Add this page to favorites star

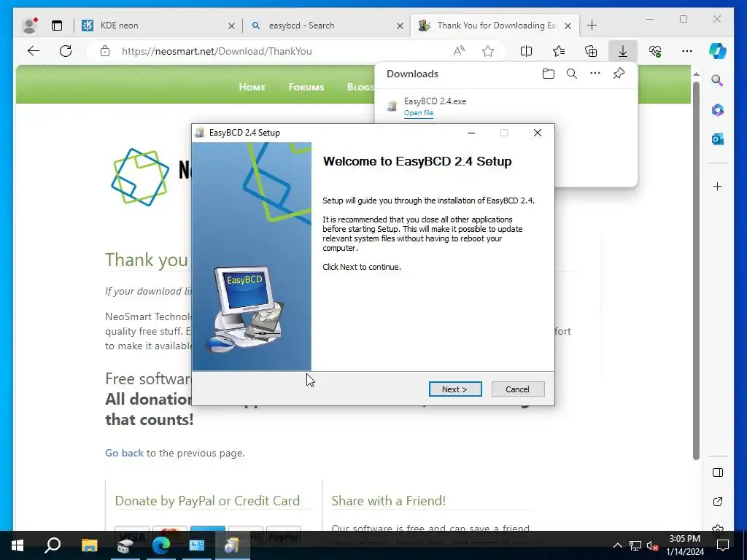(x=488, y=51)
